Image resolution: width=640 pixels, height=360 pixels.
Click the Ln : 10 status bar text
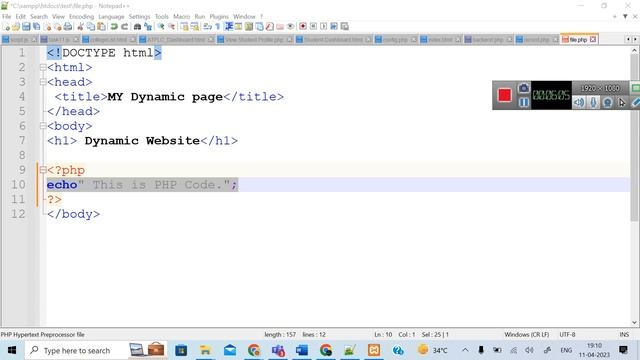(383, 335)
